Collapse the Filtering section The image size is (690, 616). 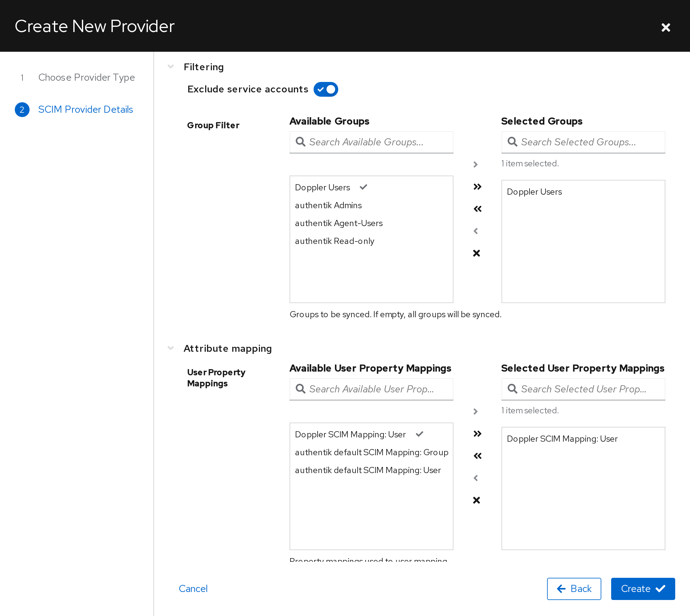[171, 67]
